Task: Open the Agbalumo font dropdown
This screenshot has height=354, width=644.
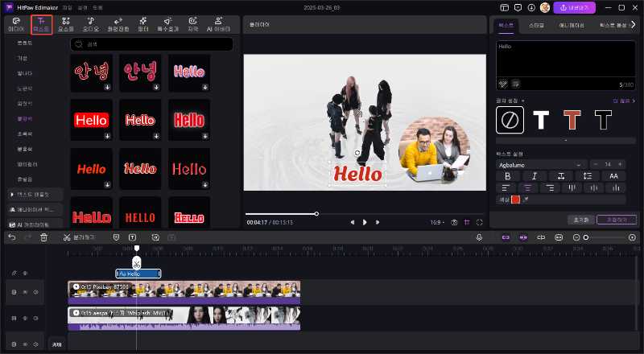Action: [x=541, y=165]
